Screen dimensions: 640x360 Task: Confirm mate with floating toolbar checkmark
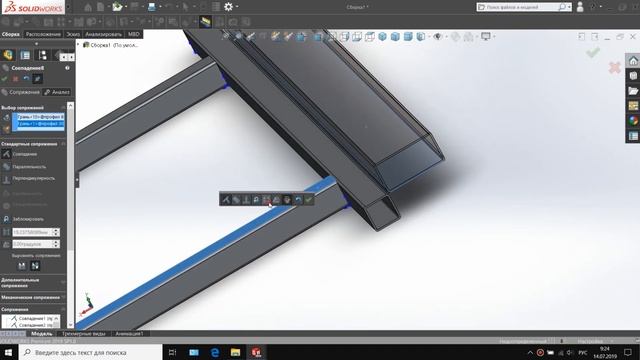309,199
